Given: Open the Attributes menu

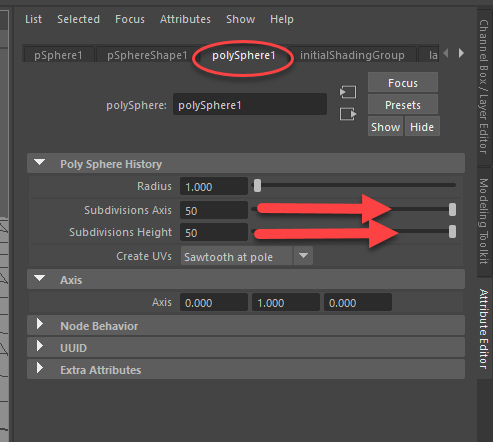Looking at the screenshot, I should [185, 19].
